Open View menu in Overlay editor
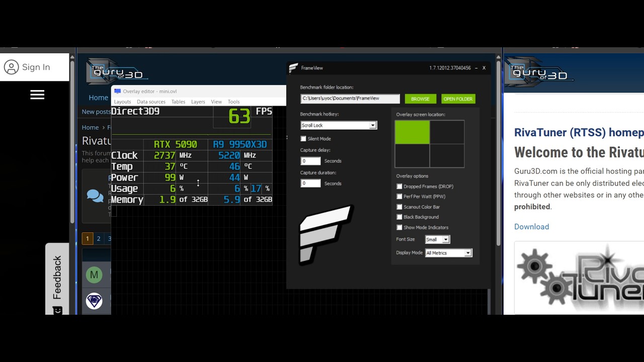This screenshot has height=362, width=644. click(x=216, y=102)
